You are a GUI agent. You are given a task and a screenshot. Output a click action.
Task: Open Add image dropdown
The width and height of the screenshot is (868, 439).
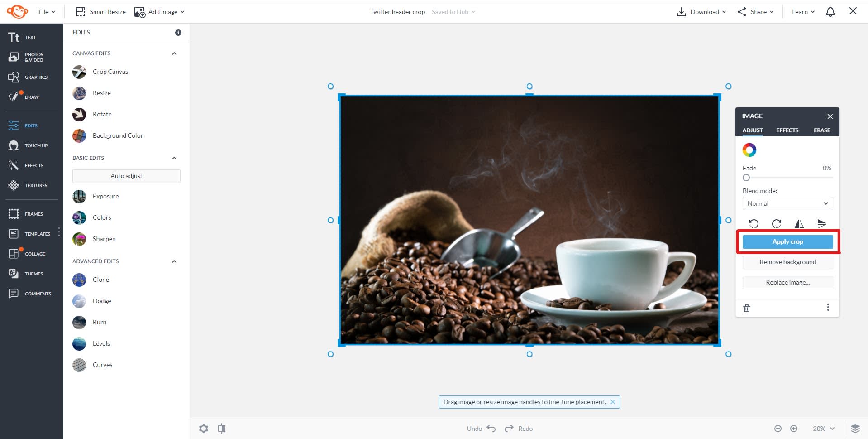160,12
